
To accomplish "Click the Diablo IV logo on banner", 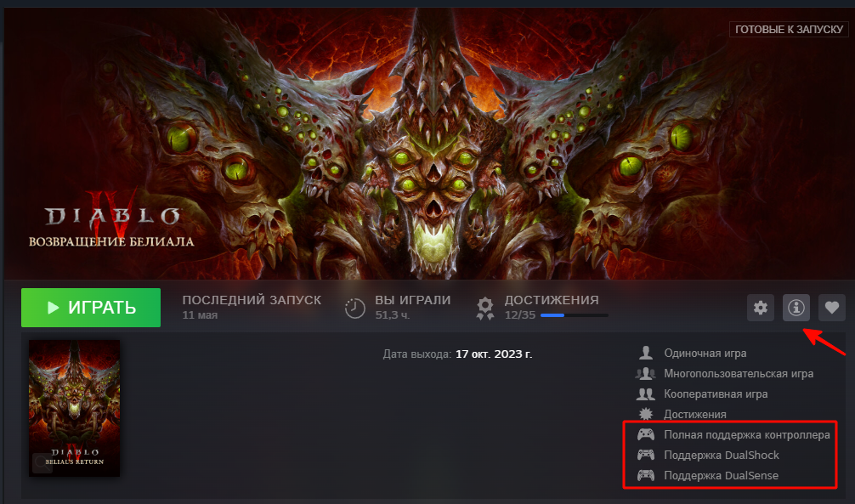I will tap(112, 217).
